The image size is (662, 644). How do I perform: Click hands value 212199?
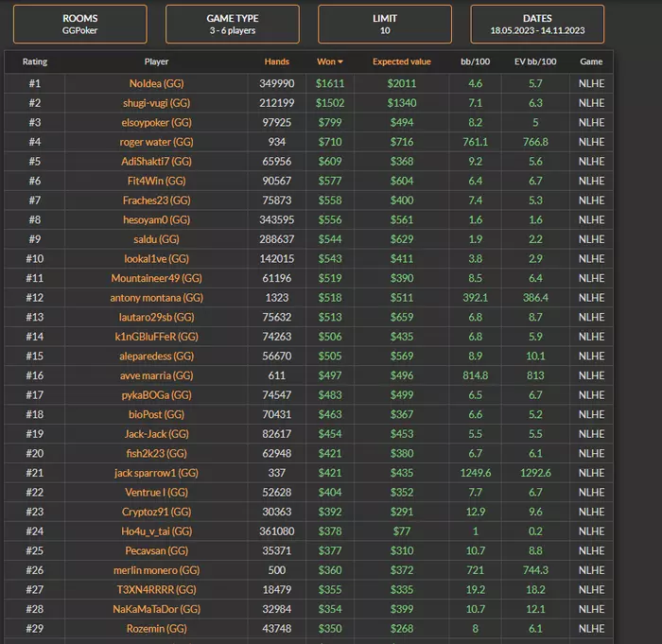tap(277, 103)
